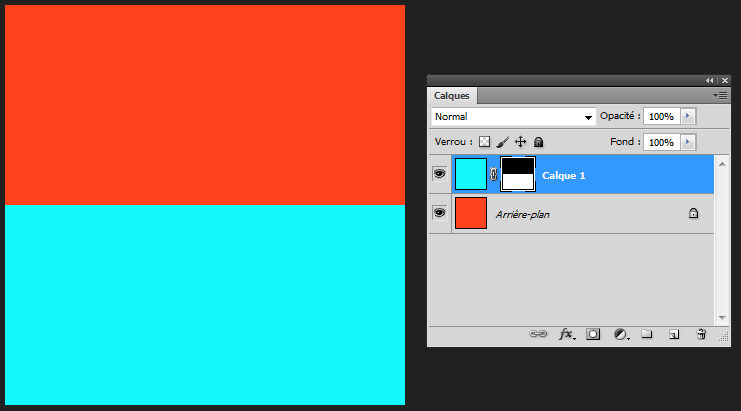Select the Calque 1 layer mask thumbnail
This screenshot has height=411, width=741.
pyautogui.click(x=518, y=174)
